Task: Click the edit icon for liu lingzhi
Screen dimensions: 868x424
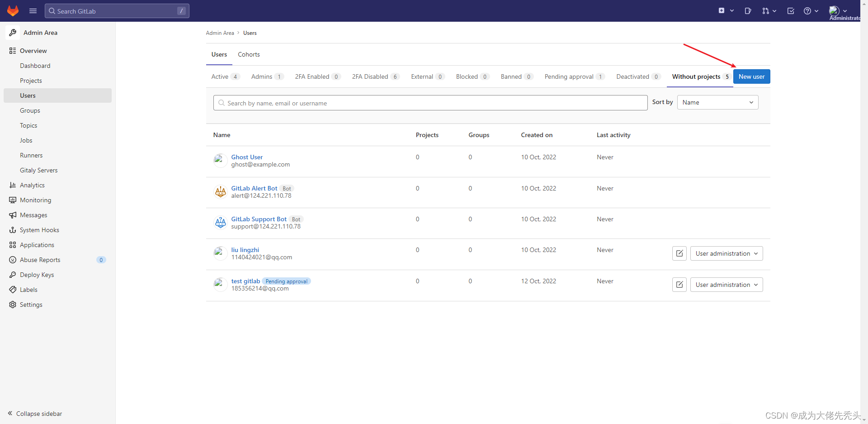Action: 679,253
